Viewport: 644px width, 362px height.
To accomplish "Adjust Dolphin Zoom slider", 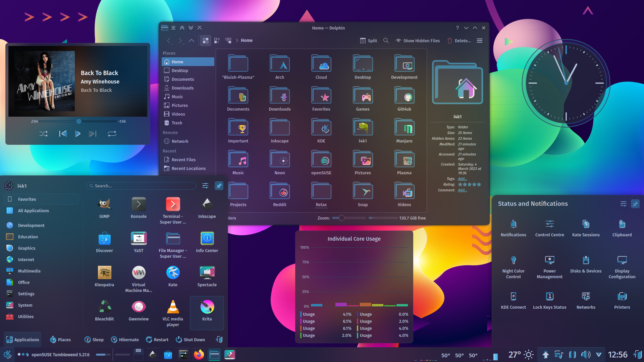I will (x=349, y=218).
